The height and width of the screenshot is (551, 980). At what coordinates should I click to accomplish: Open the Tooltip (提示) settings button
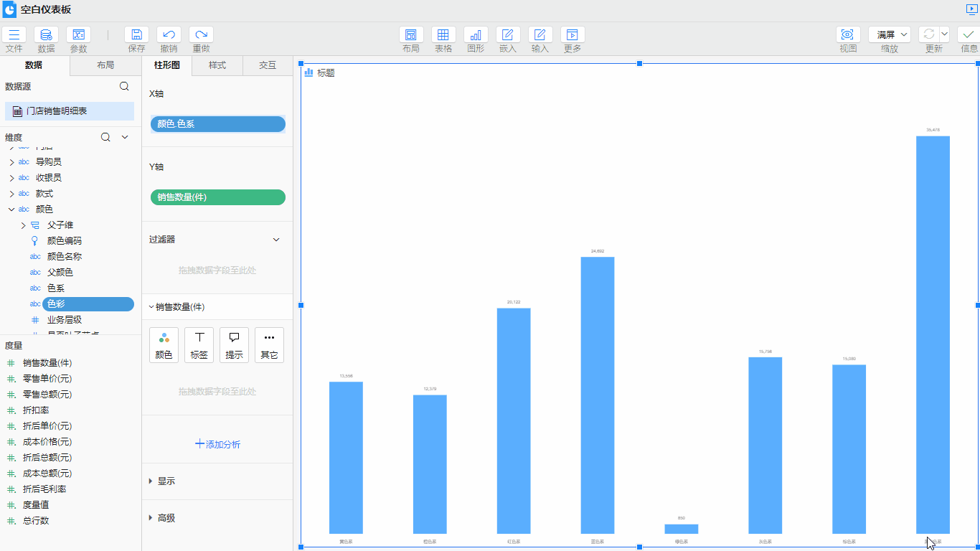(x=234, y=345)
